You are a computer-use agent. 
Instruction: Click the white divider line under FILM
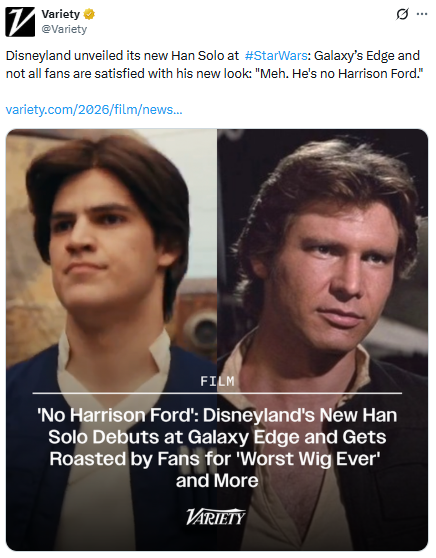point(217,393)
